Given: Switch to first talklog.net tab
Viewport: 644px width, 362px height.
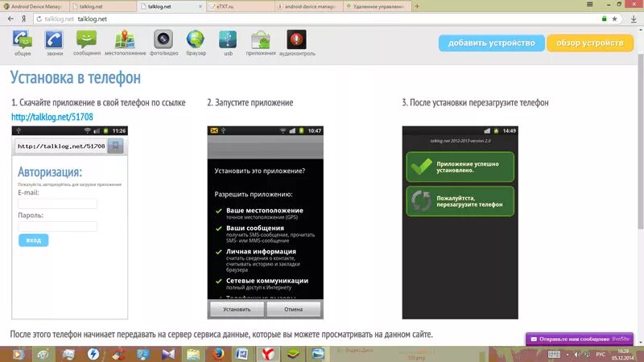Looking at the screenshot, I should coord(103,6).
